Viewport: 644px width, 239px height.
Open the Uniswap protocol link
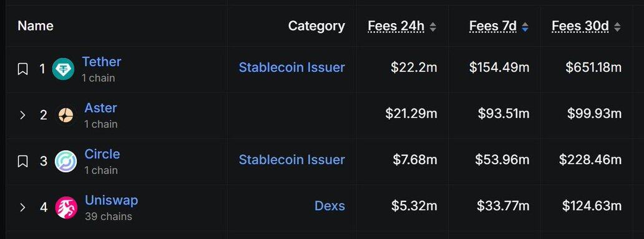(111, 200)
